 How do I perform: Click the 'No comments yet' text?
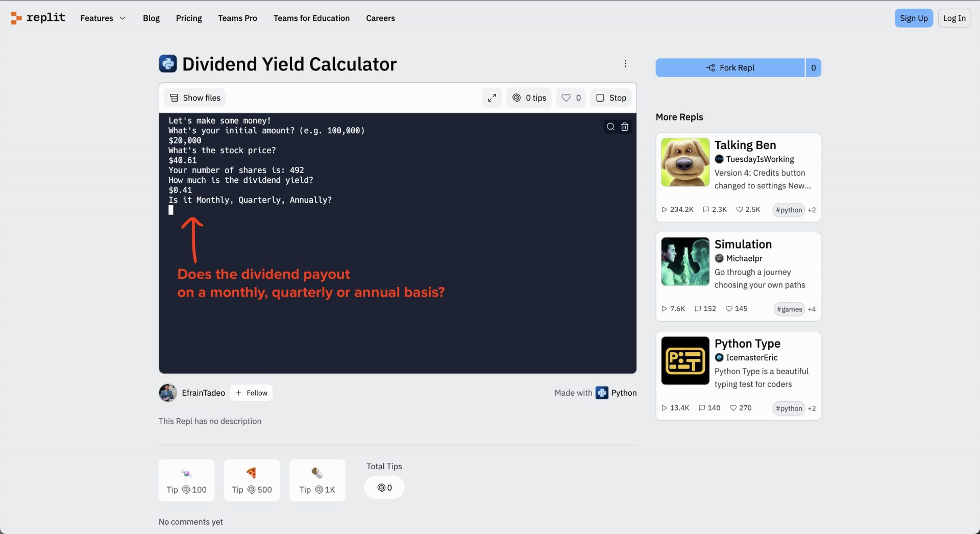tap(190, 522)
